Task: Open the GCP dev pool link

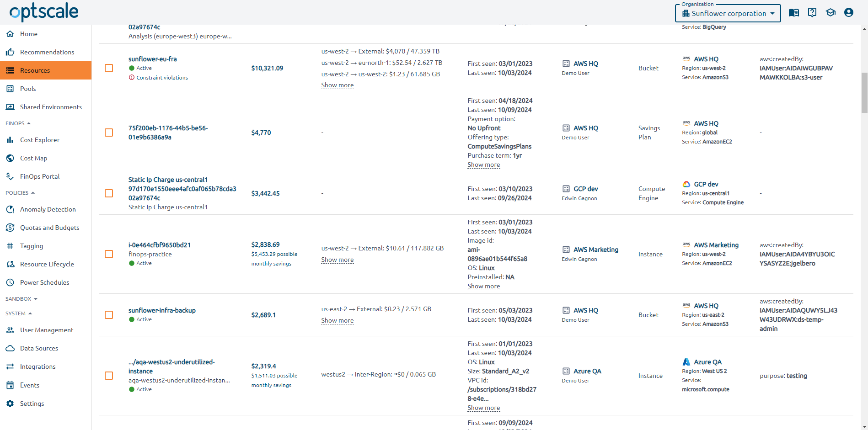Action: point(586,189)
